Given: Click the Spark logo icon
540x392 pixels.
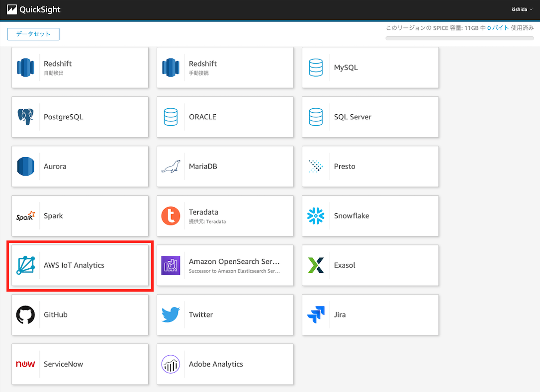Looking at the screenshot, I should (25, 216).
